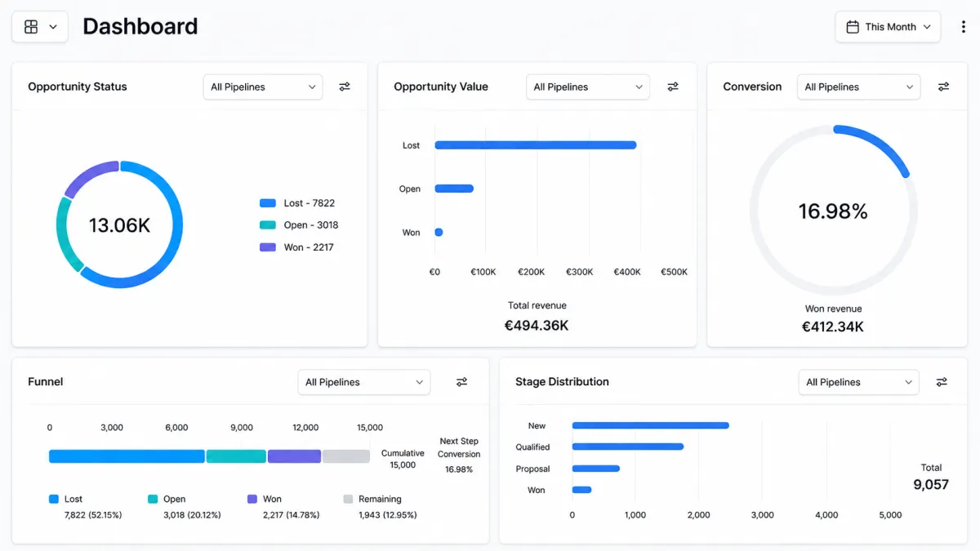Image resolution: width=980 pixels, height=551 pixels.
Task: Click the purple Won segment in Funnel bar
Action: 294,456
